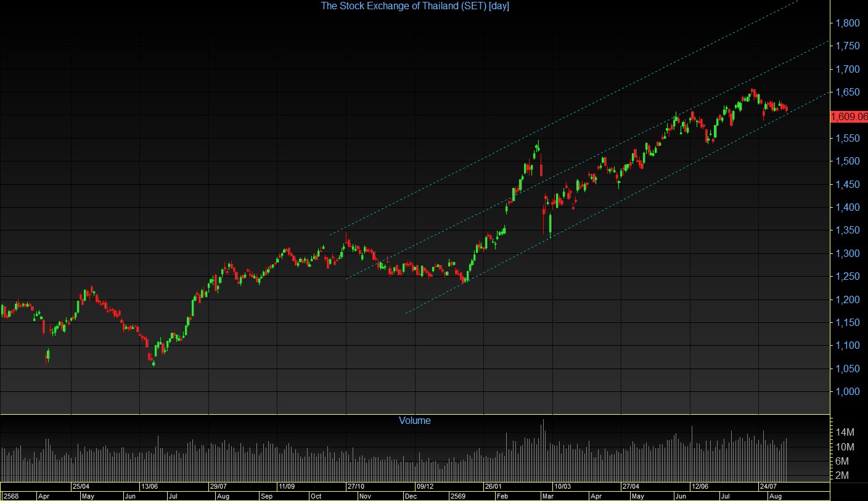Image resolution: width=868 pixels, height=501 pixels.
Task: Select the Dec month label
Action: [411, 496]
